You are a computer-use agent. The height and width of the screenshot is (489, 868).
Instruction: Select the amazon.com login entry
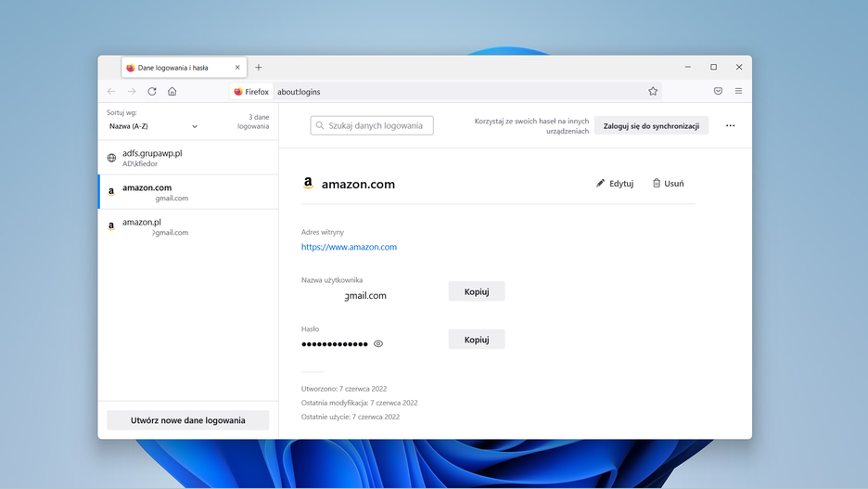[188, 192]
